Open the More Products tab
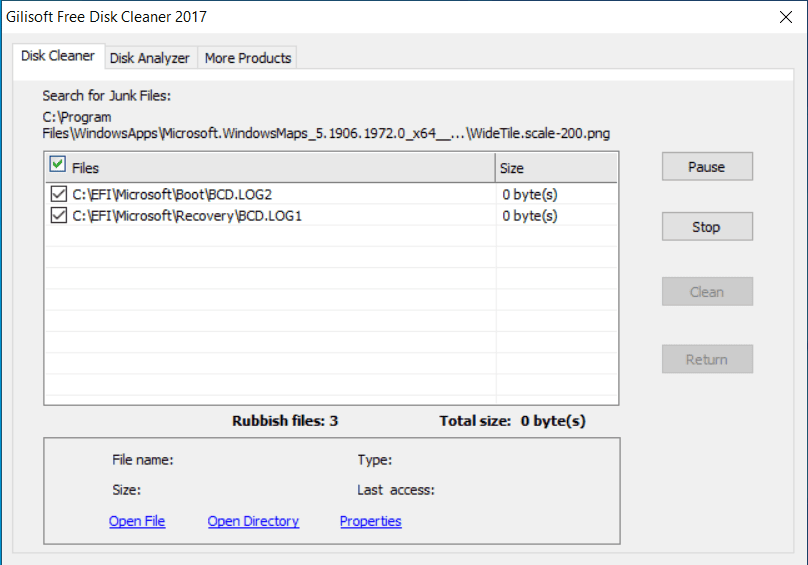This screenshot has height=565, width=808. (248, 58)
